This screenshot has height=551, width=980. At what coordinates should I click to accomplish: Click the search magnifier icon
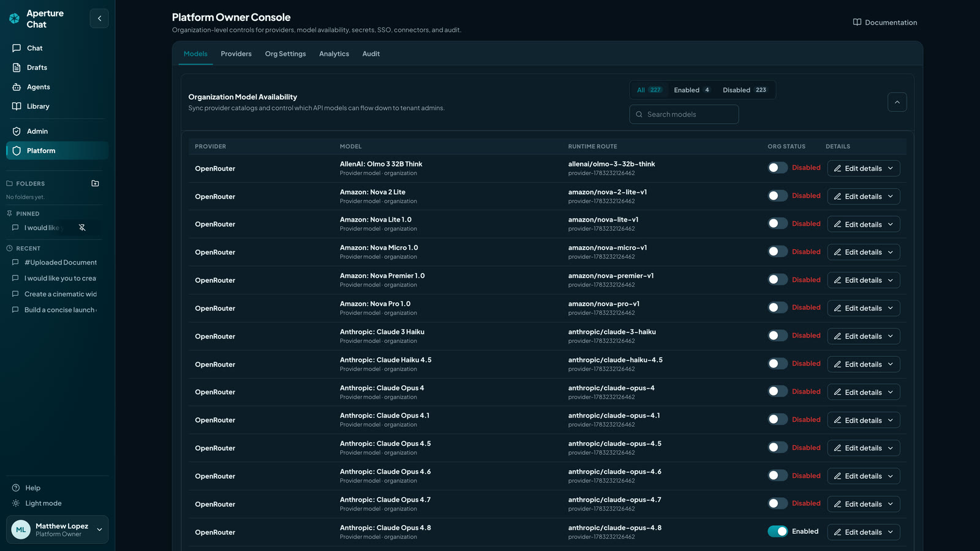639,114
